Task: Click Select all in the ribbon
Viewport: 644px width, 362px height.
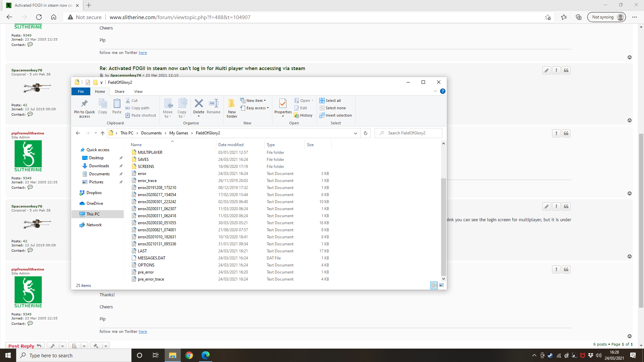Action: (x=330, y=100)
